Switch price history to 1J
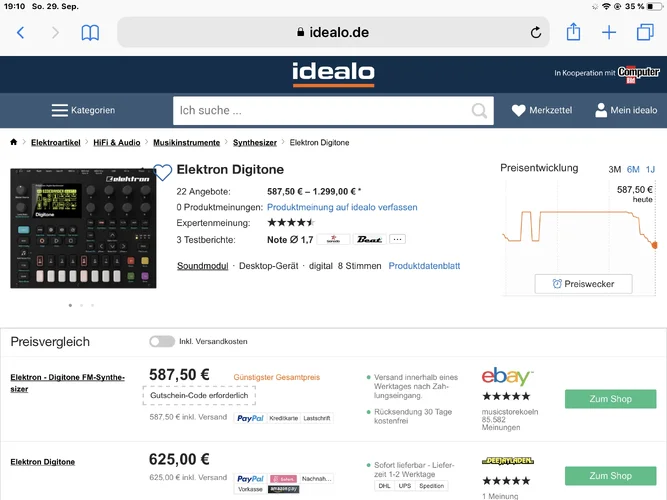667x500 pixels. click(650, 169)
